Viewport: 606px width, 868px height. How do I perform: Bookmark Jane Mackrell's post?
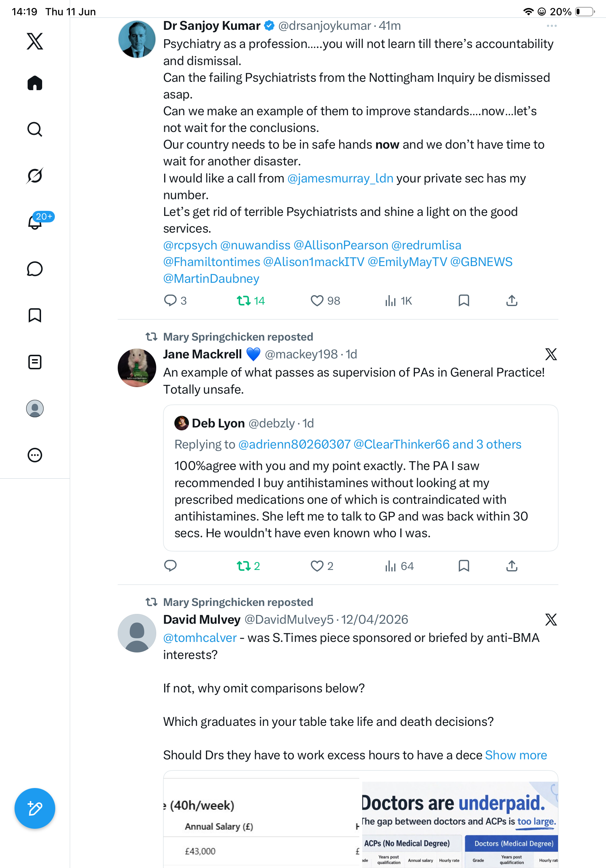pyautogui.click(x=464, y=566)
